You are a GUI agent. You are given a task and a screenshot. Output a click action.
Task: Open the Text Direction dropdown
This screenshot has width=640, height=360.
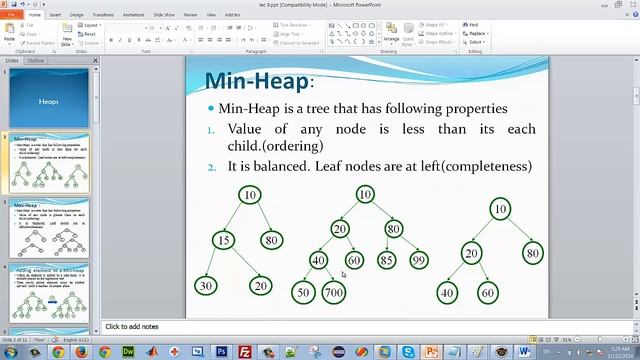tap(292, 25)
